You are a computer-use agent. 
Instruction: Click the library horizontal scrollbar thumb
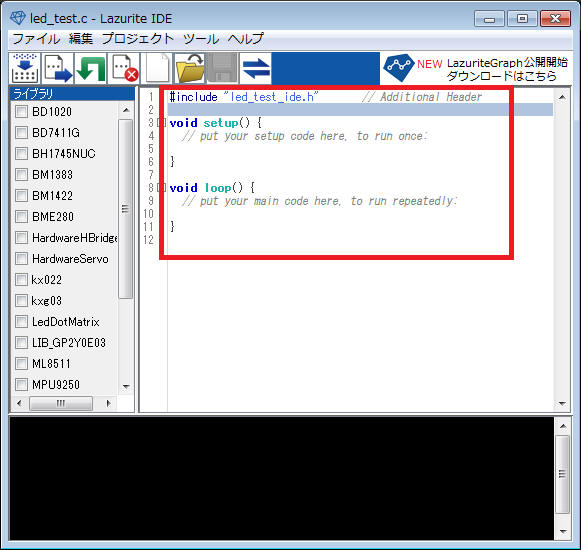61,403
